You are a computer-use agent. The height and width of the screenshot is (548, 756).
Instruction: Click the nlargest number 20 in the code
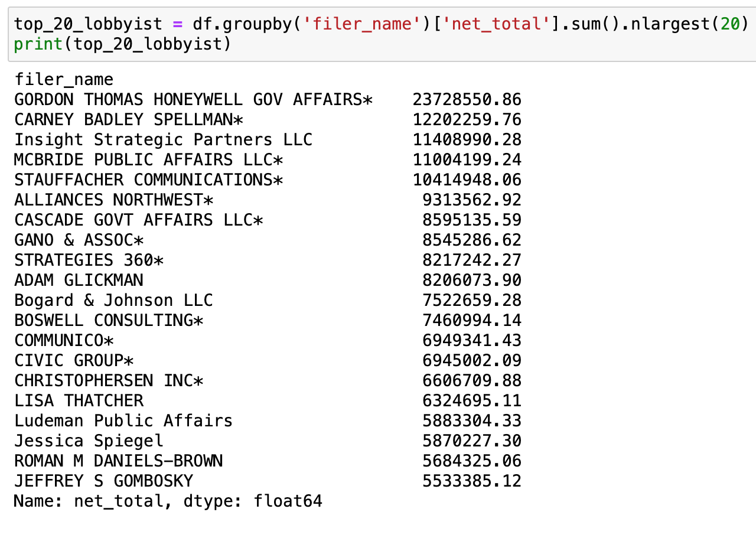730,24
